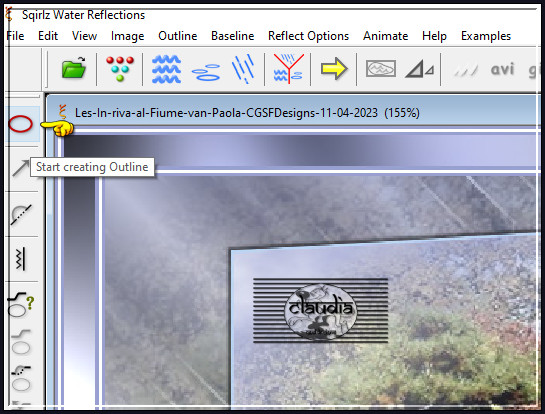
Task: Click the gray triangles resize icon
Action: (420, 68)
